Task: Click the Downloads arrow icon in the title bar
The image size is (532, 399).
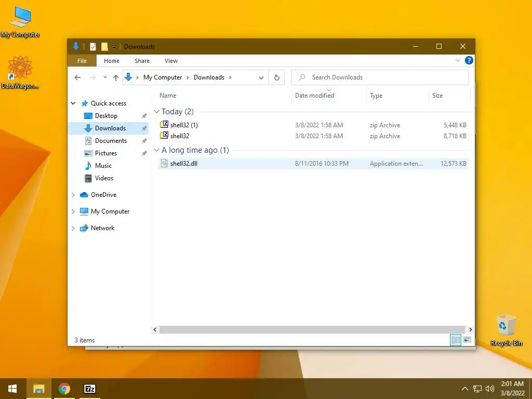Action: tap(76, 46)
